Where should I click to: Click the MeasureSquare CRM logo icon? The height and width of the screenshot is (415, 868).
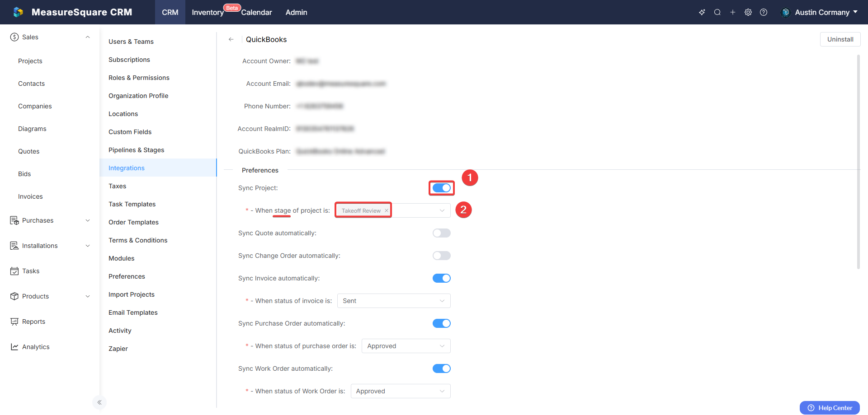pos(18,12)
